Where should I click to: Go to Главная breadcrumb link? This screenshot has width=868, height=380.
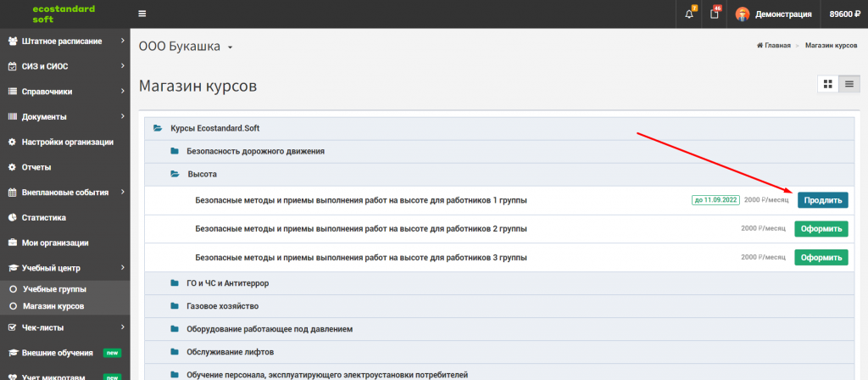[774, 46]
